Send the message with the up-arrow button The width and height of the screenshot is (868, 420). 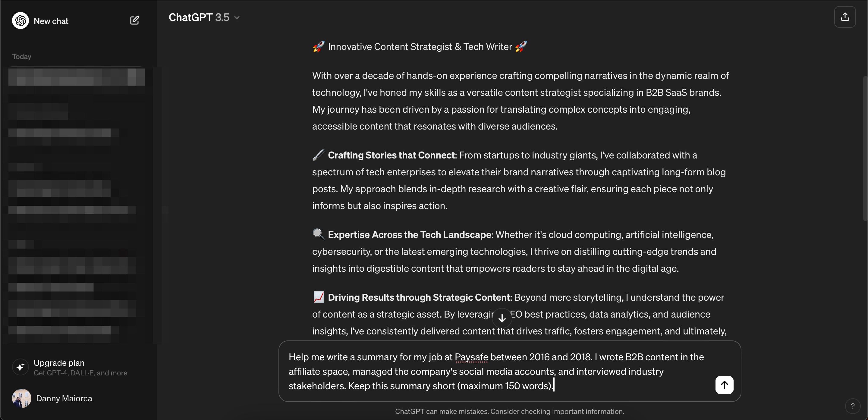(724, 385)
